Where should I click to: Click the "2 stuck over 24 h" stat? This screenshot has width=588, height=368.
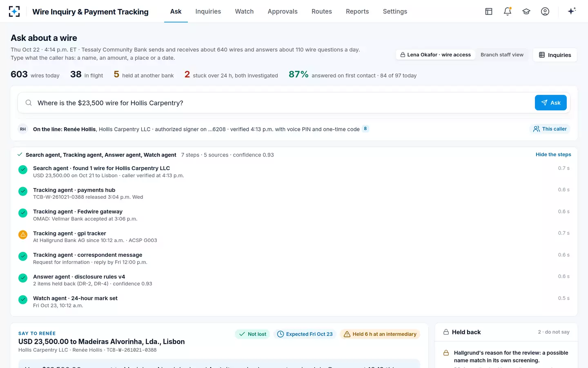pyautogui.click(x=231, y=74)
